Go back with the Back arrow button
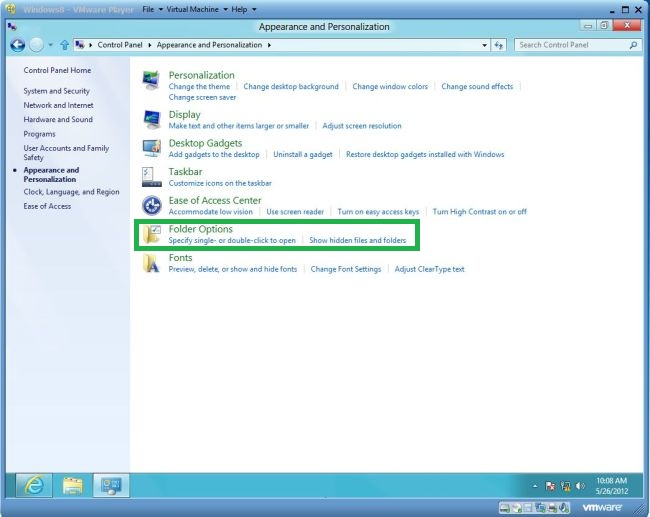 (17, 45)
